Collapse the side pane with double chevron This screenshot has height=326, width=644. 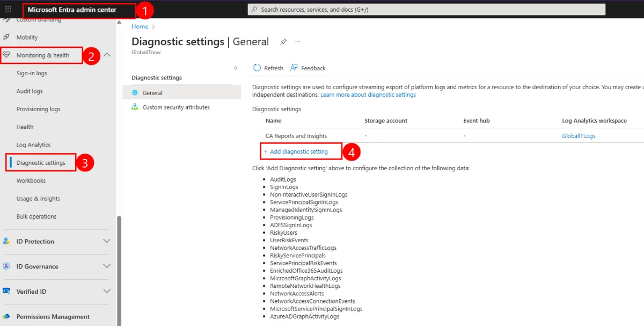click(x=236, y=68)
